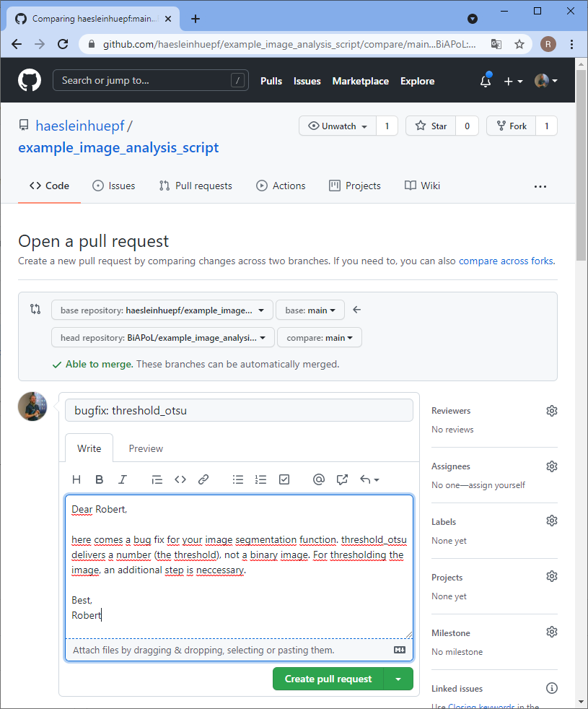Go to the Pull requests tab
Viewport: 588px width, 709px height.
pyautogui.click(x=196, y=186)
